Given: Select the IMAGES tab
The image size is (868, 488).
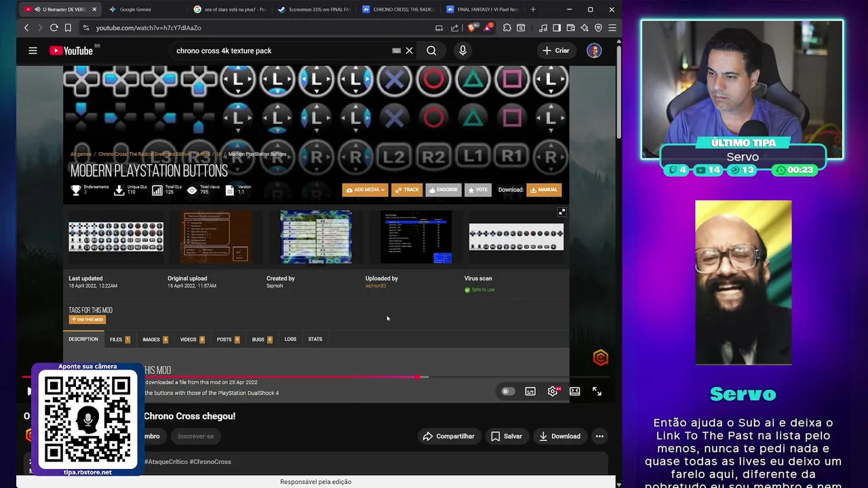Looking at the screenshot, I should pyautogui.click(x=155, y=339).
